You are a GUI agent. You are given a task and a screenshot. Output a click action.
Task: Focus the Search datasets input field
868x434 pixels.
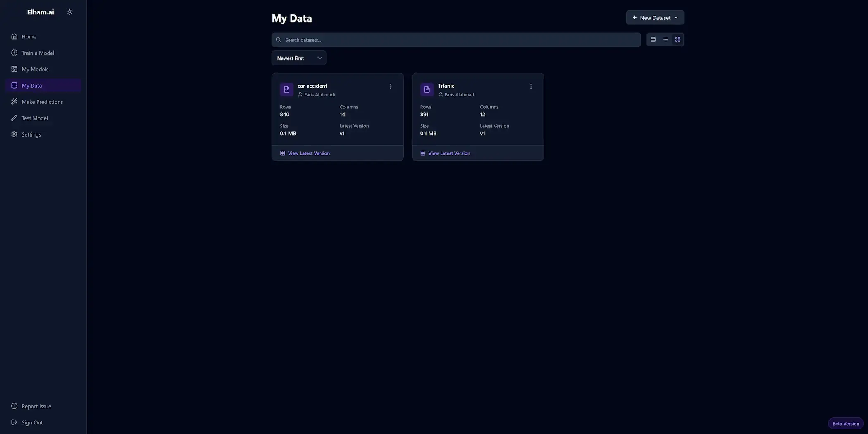click(459, 40)
